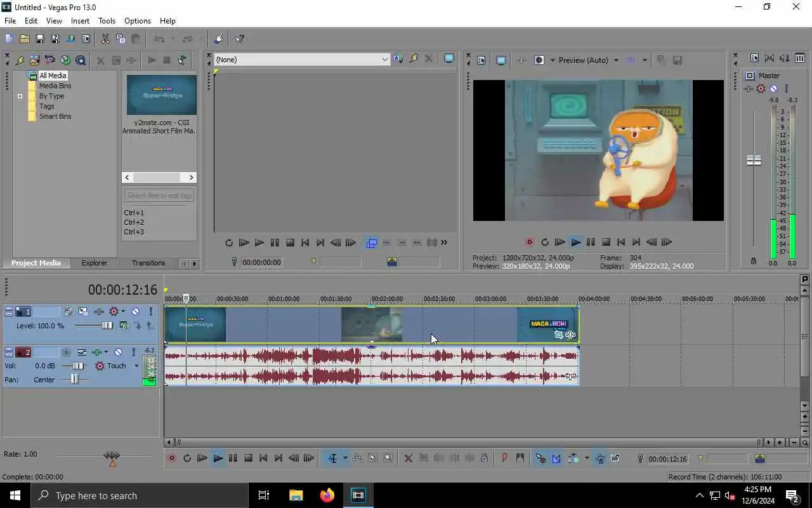Toggle Enable Snapping in timeline toolbar
This screenshot has height=508, width=812.
click(540, 458)
